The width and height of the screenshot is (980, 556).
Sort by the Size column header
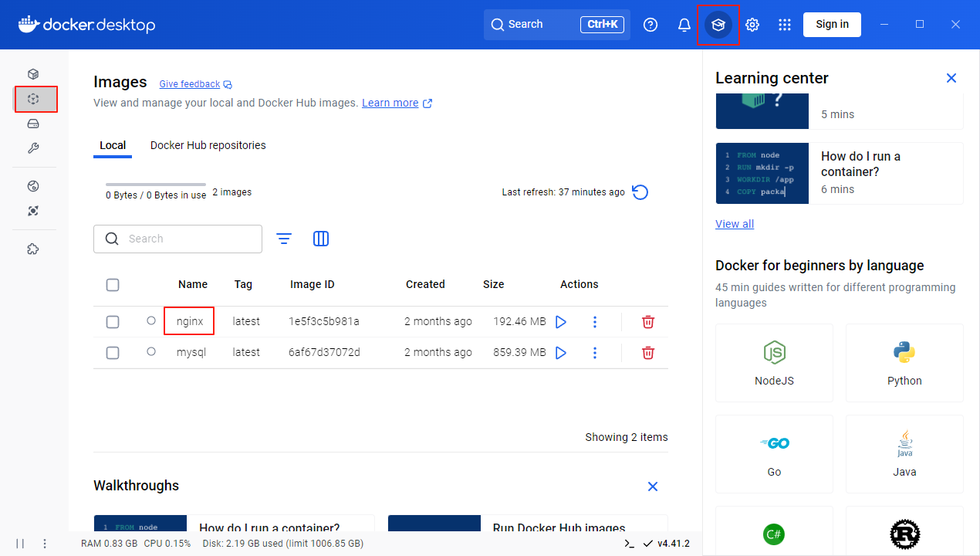click(x=494, y=284)
